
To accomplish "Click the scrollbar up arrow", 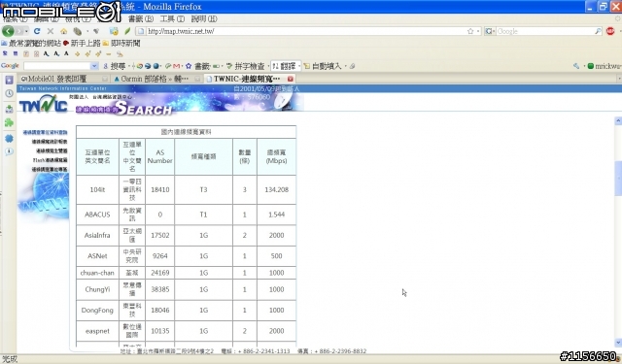I will tap(618, 120).
